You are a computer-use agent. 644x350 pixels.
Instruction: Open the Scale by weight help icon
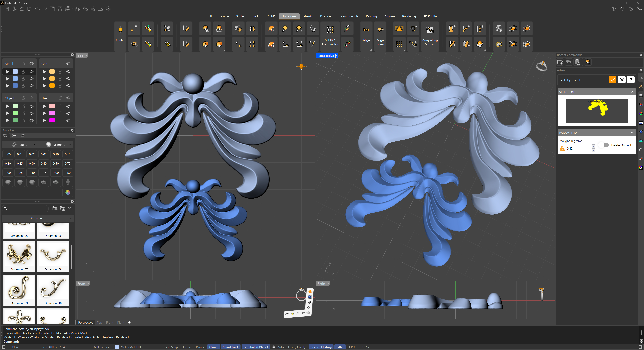coord(631,80)
